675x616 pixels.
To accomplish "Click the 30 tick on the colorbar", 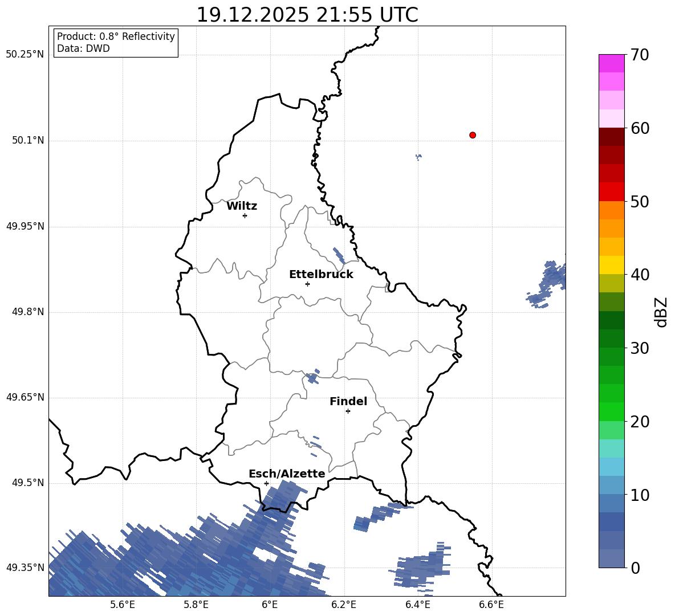I will [x=639, y=348].
